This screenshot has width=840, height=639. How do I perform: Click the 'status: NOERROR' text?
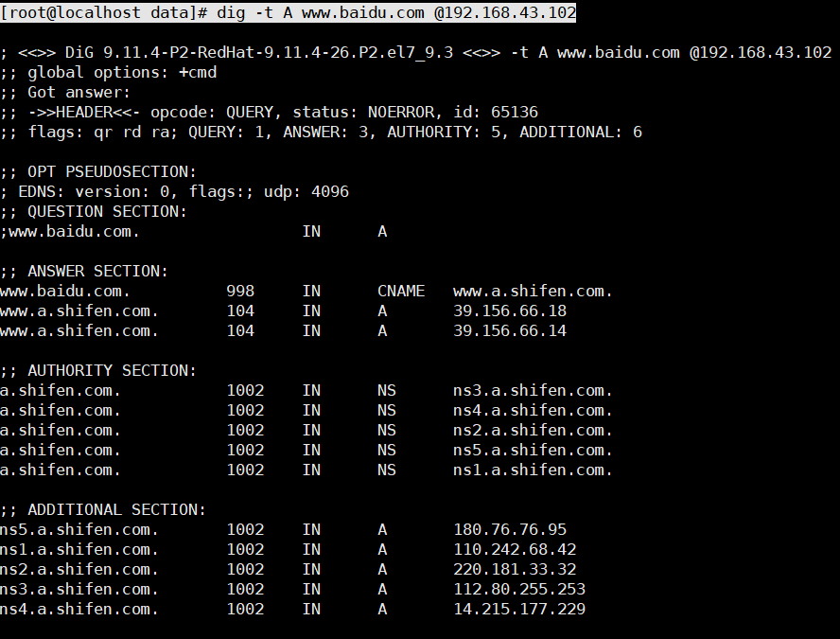coord(366,112)
